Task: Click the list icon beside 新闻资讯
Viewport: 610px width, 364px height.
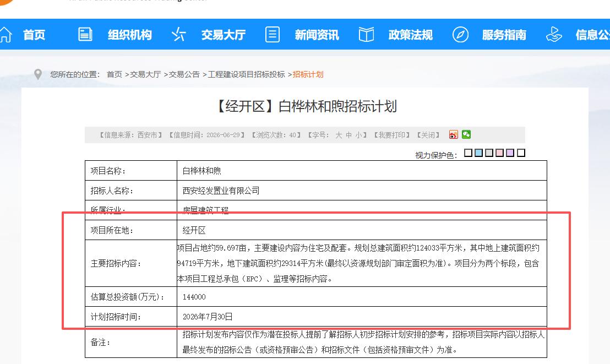Action: tap(273, 34)
